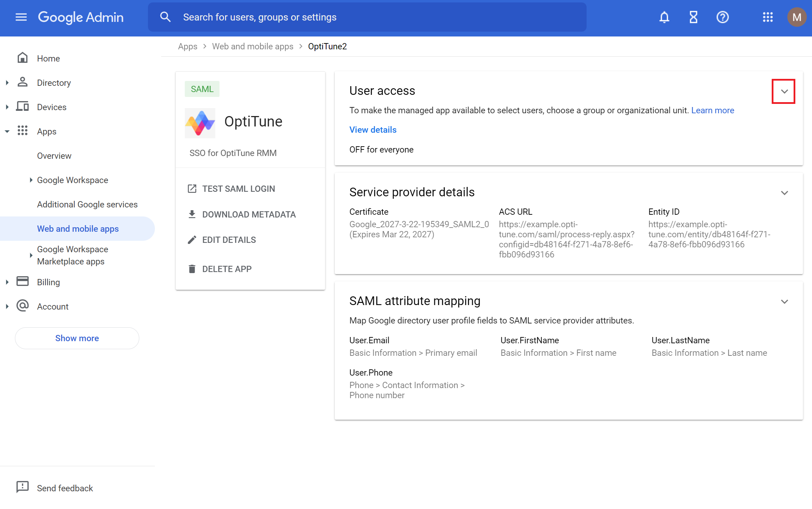The width and height of the screenshot is (812, 509).
Task: Click the search magnifier icon
Action: [x=165, y=17]
